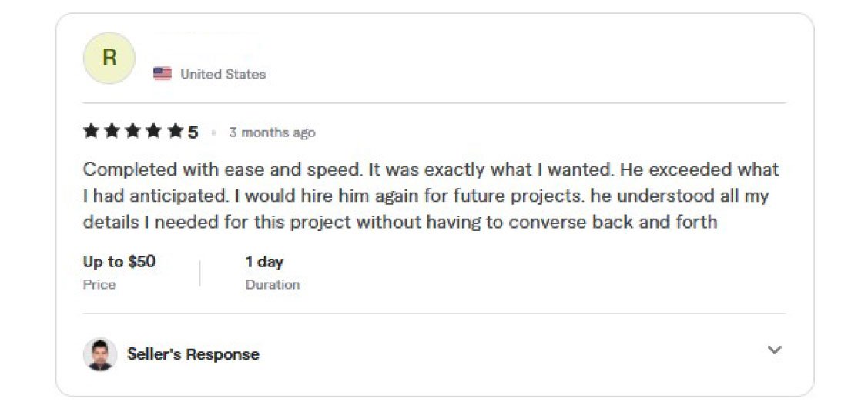868x412 pixels.
Task: Click the "Up to $50" price value
Action: click(119, 261)
